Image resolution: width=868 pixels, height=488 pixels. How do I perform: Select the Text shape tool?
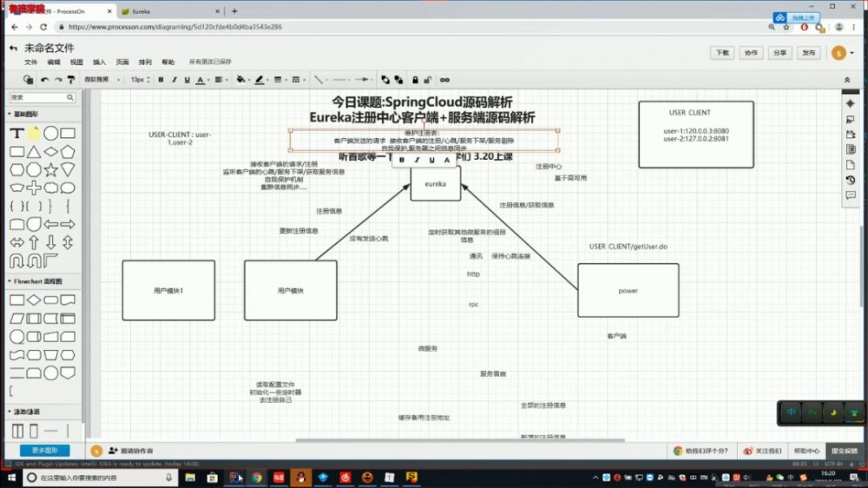click(x=16, y=134)
